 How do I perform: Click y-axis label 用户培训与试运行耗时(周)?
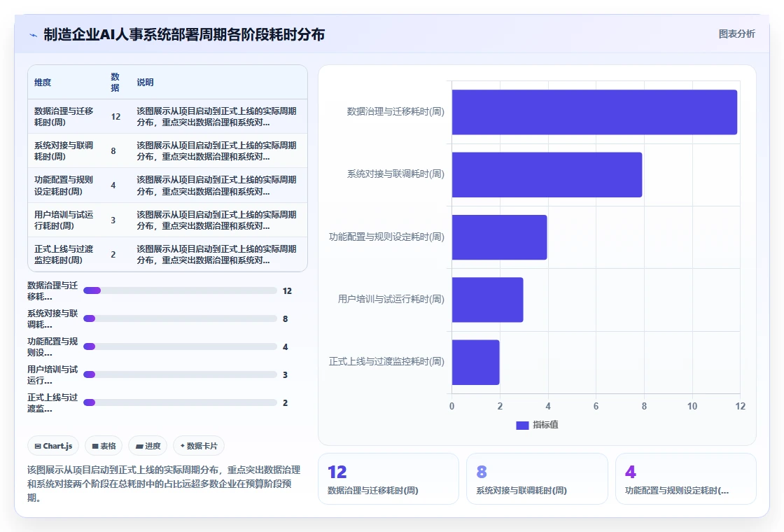click(x=391, y=299)
